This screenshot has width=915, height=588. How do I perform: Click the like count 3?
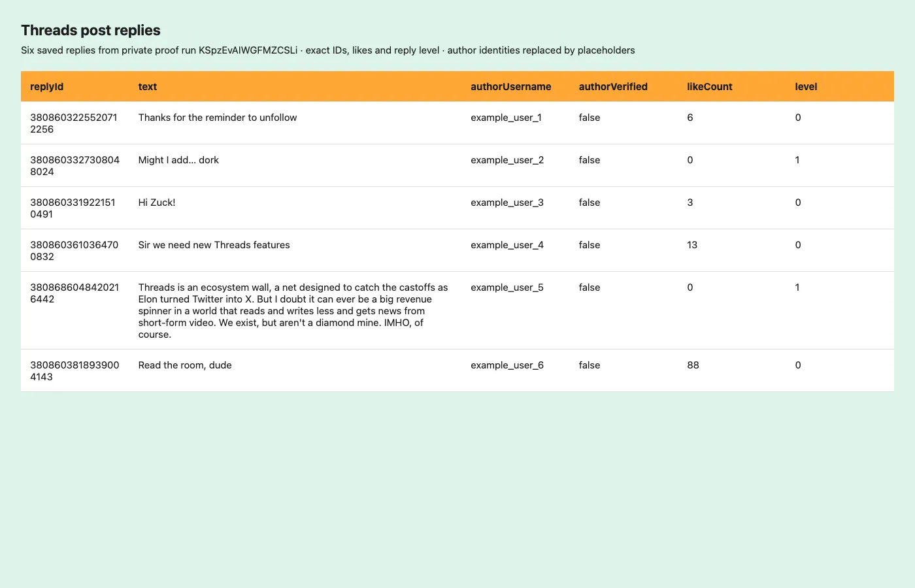tap(690, 203)
